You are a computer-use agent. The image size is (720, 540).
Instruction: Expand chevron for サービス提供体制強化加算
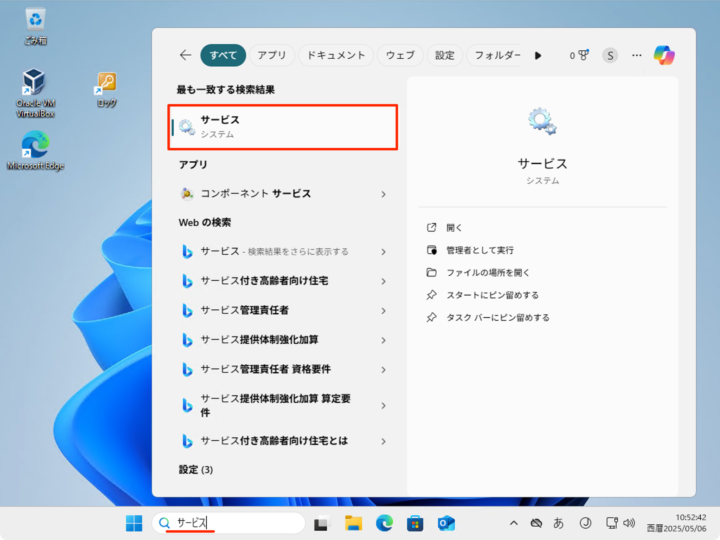click(x=383, y=340)
